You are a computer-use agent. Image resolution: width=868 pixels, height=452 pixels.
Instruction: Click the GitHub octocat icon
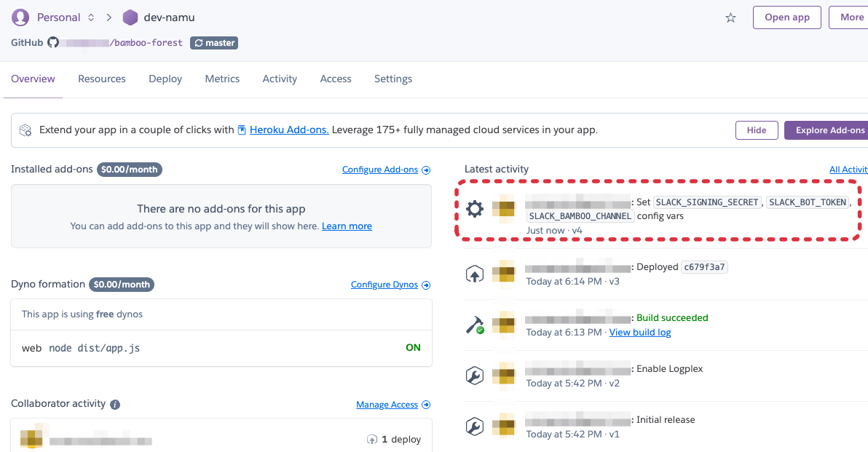coord(53,43)
